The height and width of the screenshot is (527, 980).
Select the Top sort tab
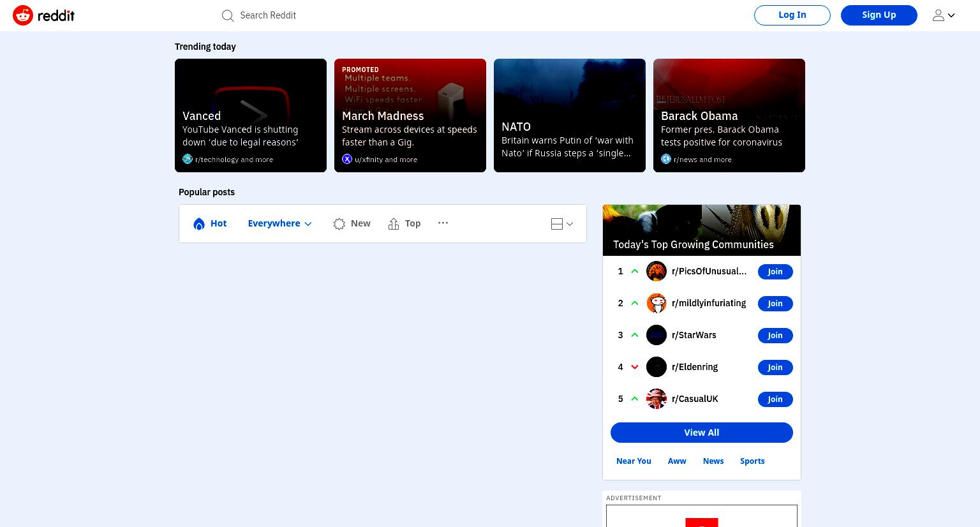coord(405,223)
